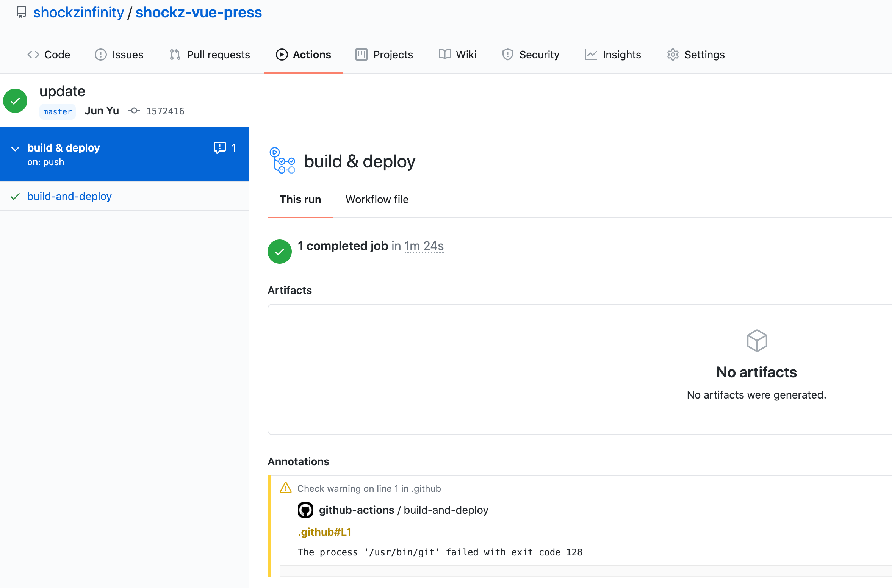
Task: Switch to the Workflow file tab
Action: 377,199
